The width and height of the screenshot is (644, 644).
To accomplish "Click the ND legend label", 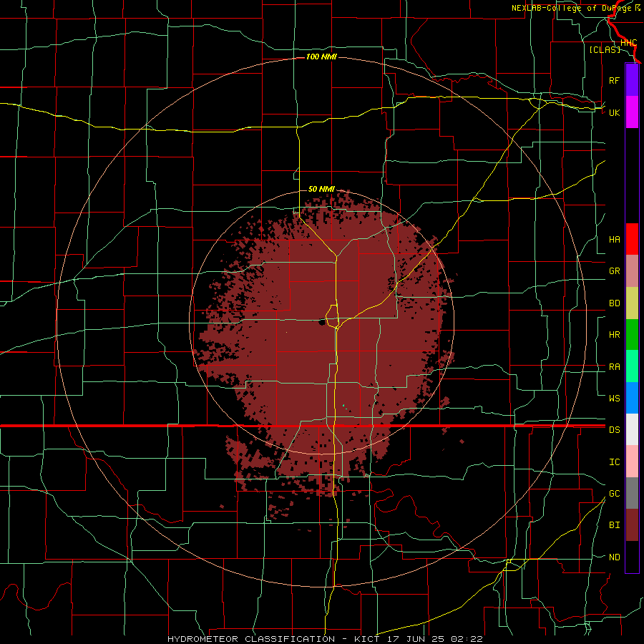I will (x=614, y=557).
